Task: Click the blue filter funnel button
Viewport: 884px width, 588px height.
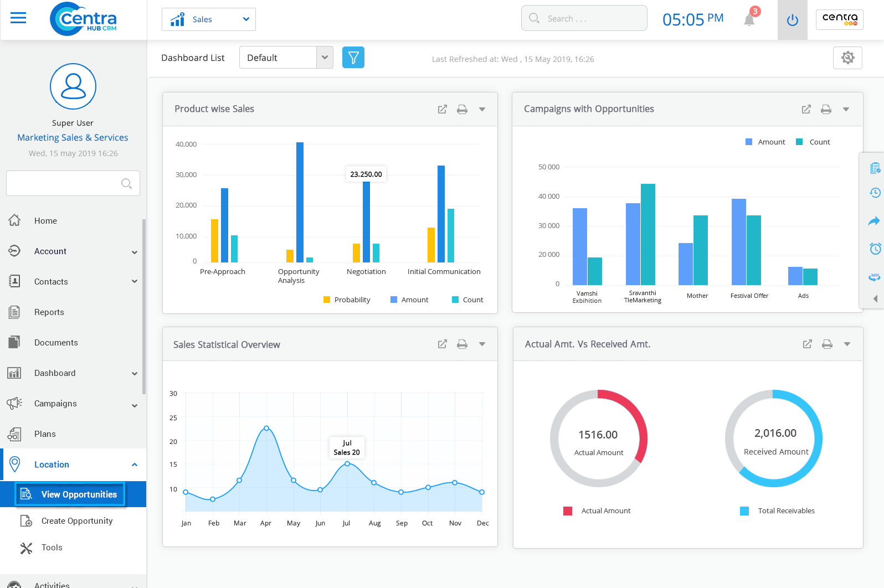Action: [x=353, y=58]
